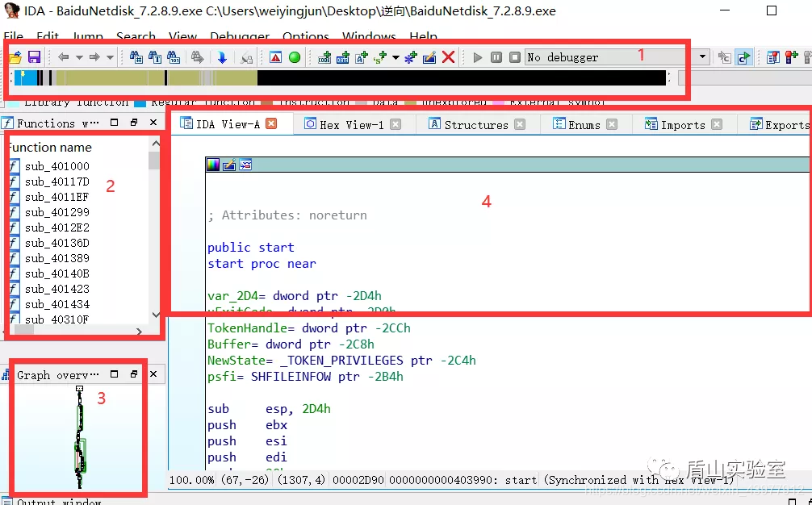Click the make ASCII string icon
The image size is (812, 505).
[x=362, y=57]
